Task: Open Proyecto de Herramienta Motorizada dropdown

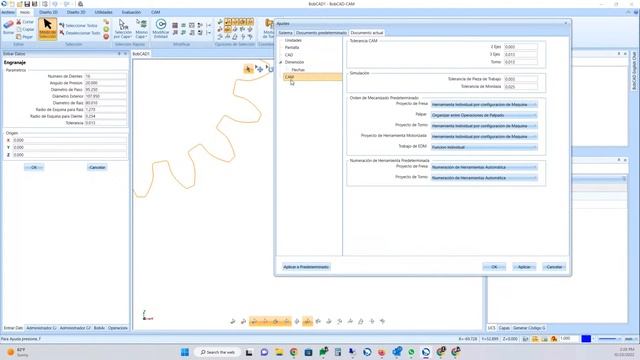Action: click(x=484, y=136)
